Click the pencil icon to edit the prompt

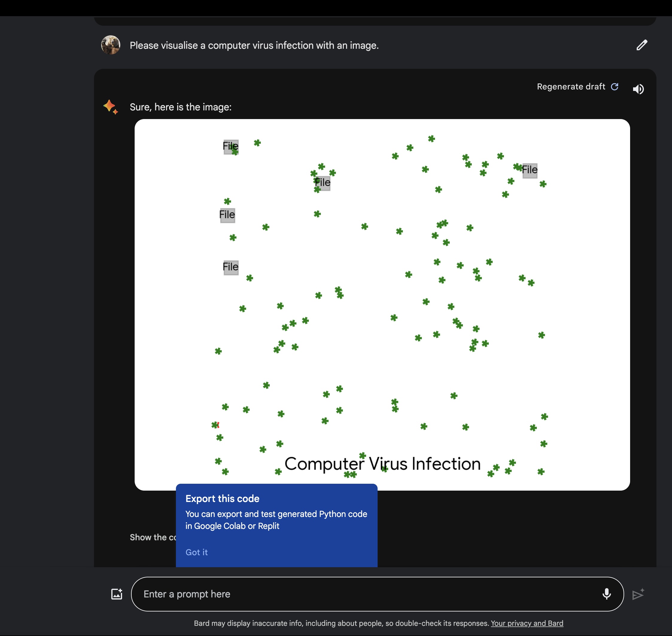[x=641, y=45]
